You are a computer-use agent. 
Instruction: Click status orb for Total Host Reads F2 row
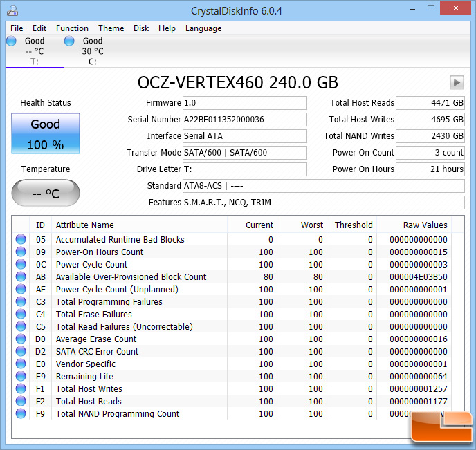pyautogui.click(x=21, y=401)
